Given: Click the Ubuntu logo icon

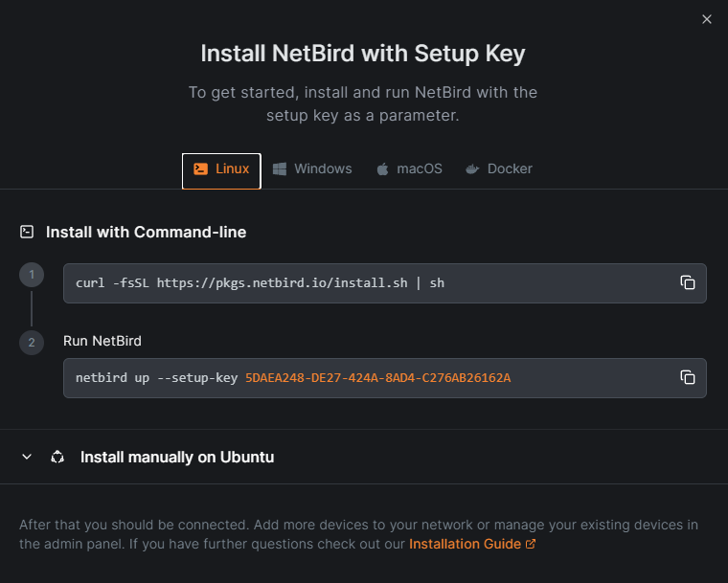Looking at the screenshot, I should pos(57,458).
